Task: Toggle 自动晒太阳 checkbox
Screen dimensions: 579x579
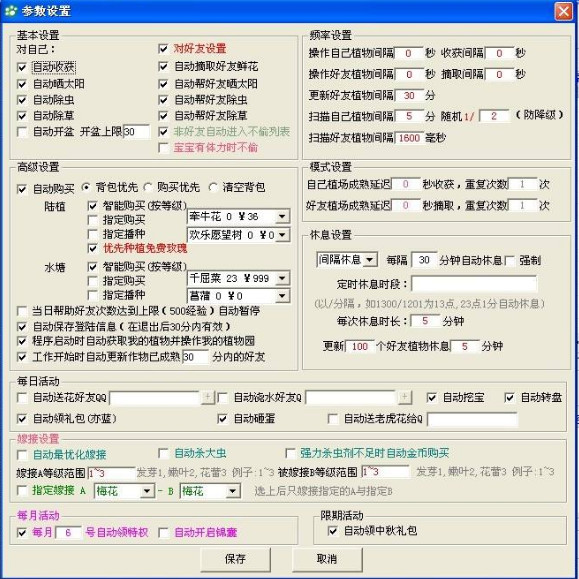Action: (x=22, y=84)
